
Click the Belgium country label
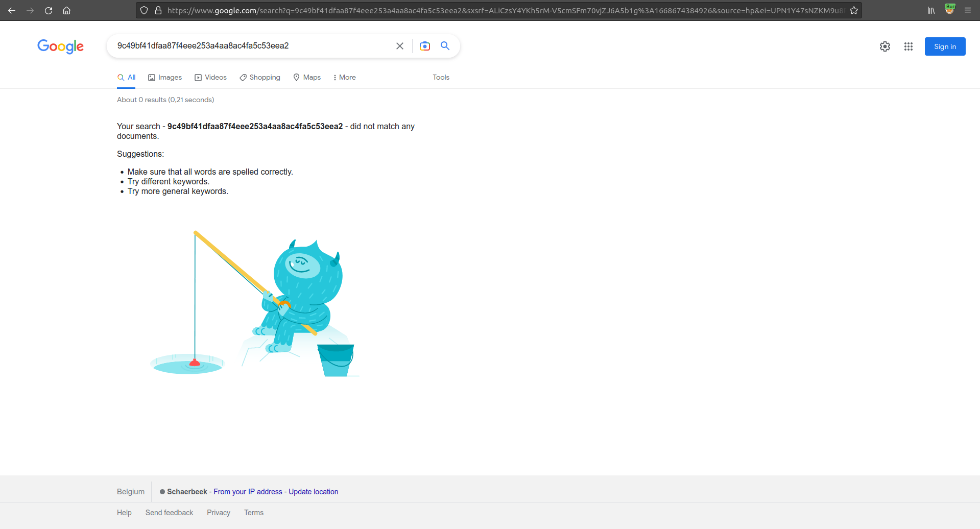131,492
